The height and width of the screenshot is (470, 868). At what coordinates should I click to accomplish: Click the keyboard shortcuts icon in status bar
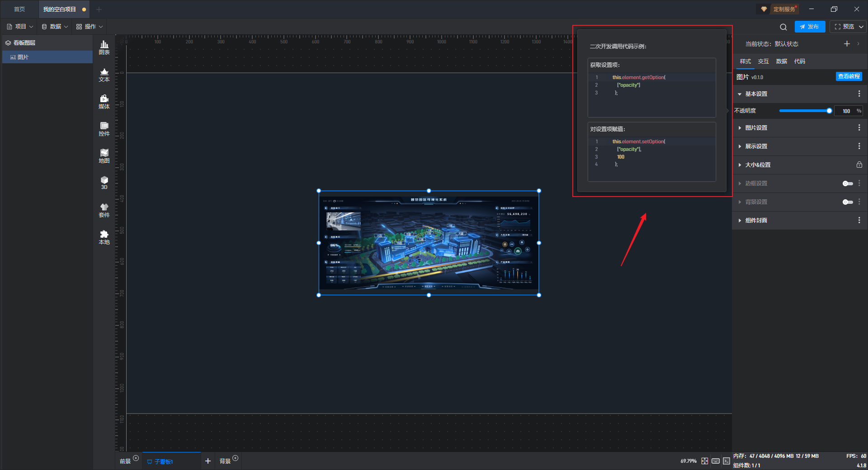click(716, 461)
